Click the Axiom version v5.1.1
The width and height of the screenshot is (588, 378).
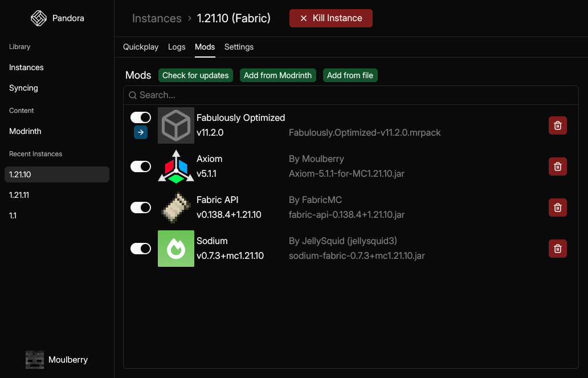coord(206,174)
